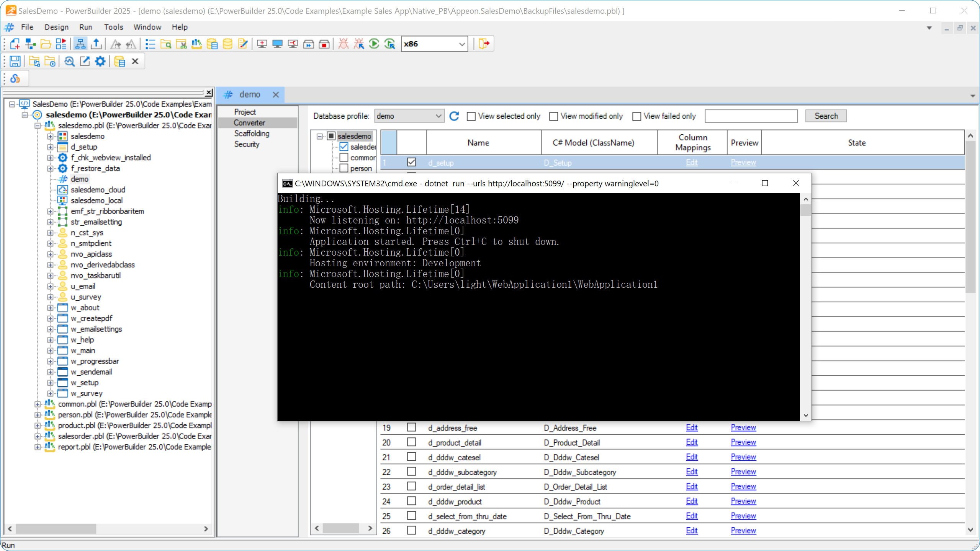Expand the common.pbl tree node

pos(37,404)
